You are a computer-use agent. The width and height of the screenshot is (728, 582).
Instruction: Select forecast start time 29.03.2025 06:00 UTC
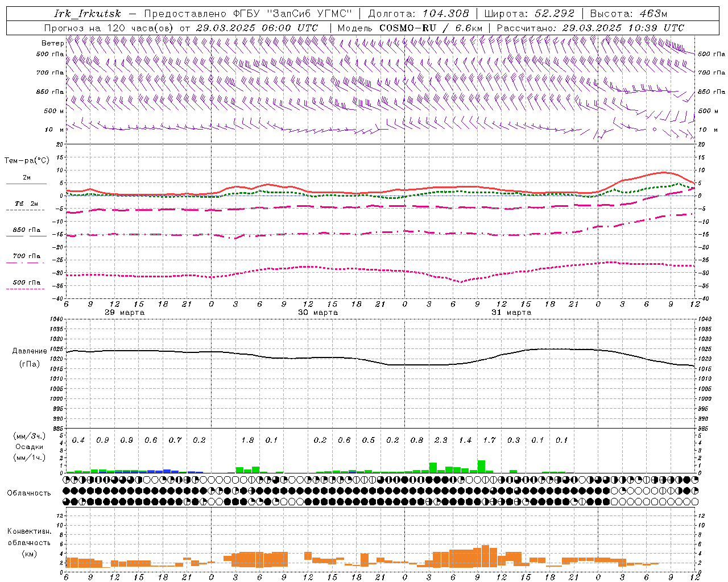click(257, 28)
